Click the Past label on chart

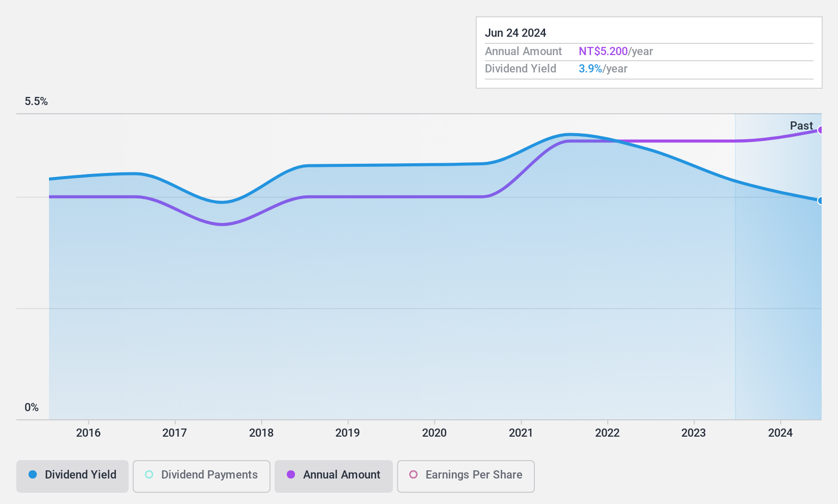pos(801,125)
